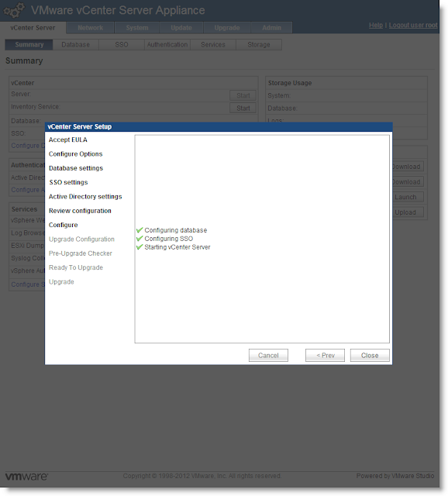This screenshot has height=496, width=448.
Task: Open the Authentication sub-tab
Action: [x=167, y=45]
